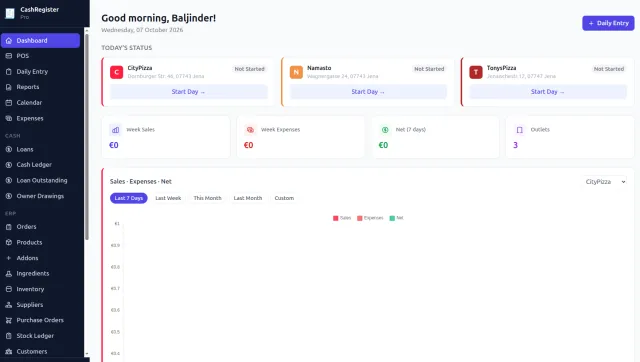Screen dimensions: 640x362
Task: Click the CityPizza red C avatar
Action: [x=116, y=72]
